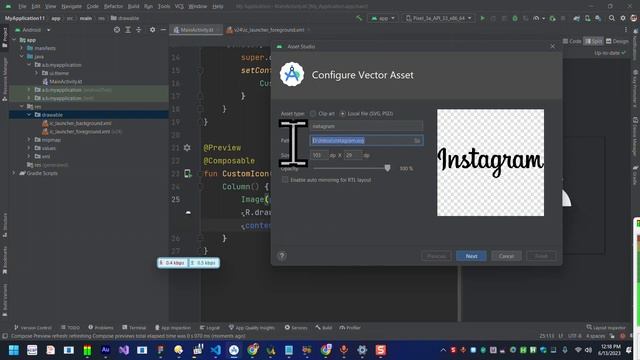
Task: Open the Resource Manager sidebar tab
Action: pos(4,80)
